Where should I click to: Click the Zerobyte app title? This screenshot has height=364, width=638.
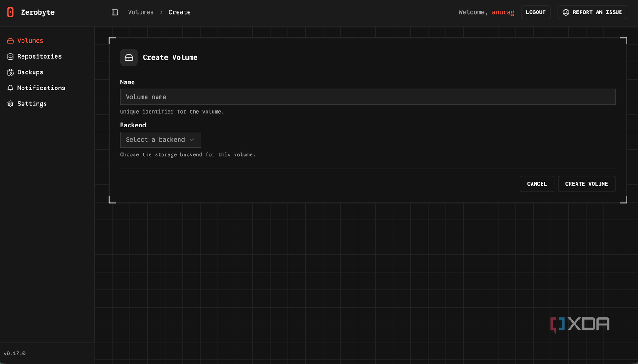[38, 12]
